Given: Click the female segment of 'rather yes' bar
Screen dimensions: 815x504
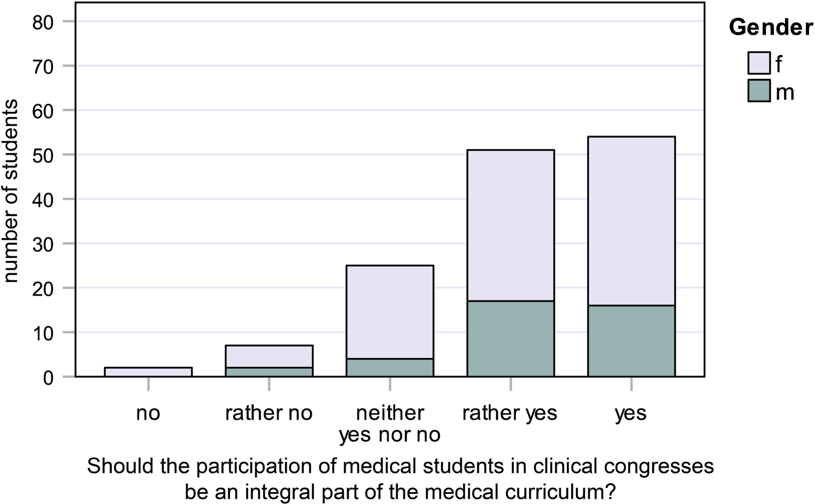Looking at the screenshot, I should click(x=511, y=226).
